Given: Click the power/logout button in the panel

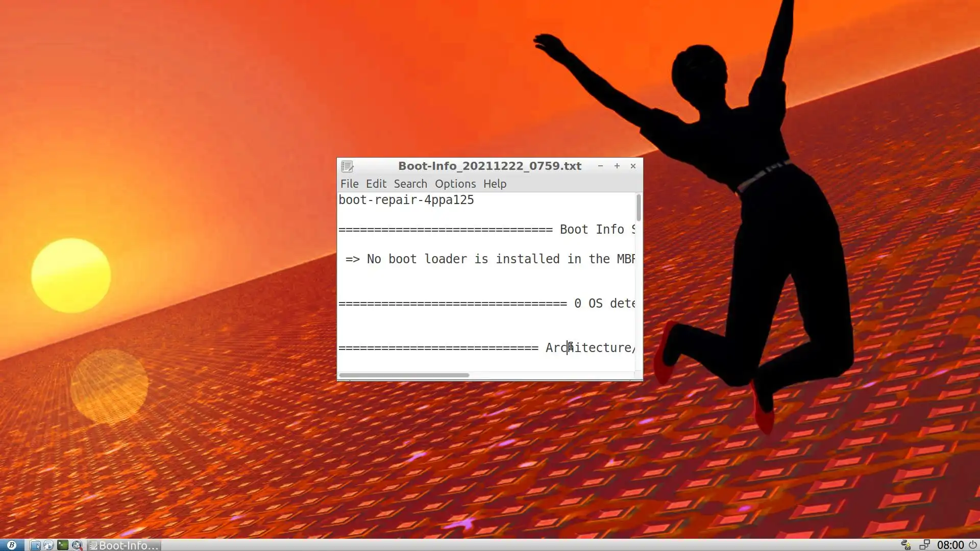Looking at the screenshot, I should 973,545.
